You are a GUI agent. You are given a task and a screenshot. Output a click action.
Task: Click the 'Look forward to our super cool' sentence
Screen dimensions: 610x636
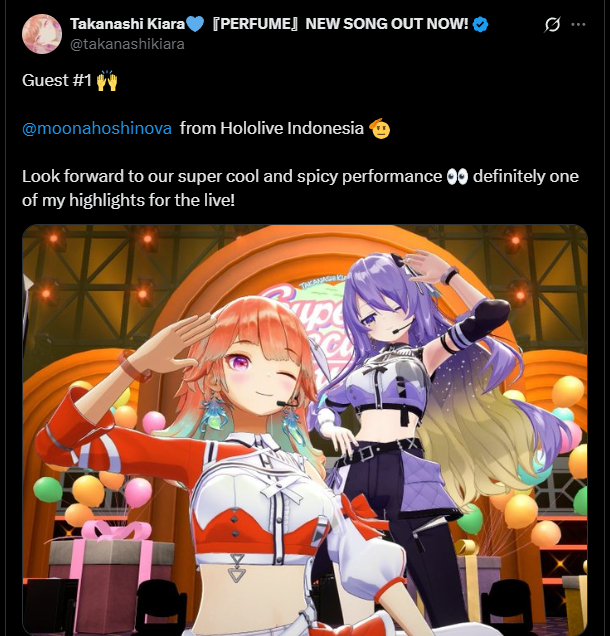232,177
